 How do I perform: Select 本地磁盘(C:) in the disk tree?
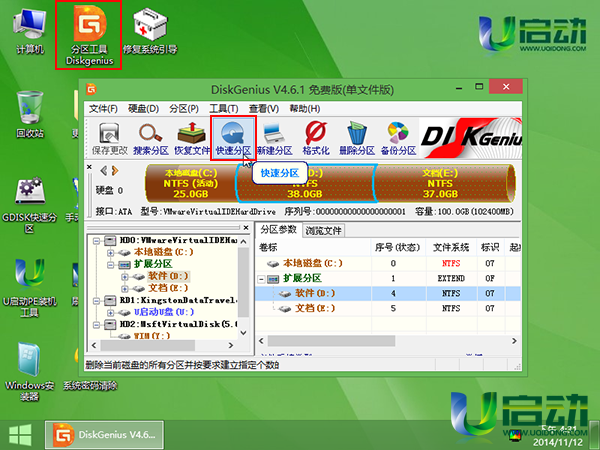click(163, 252)
